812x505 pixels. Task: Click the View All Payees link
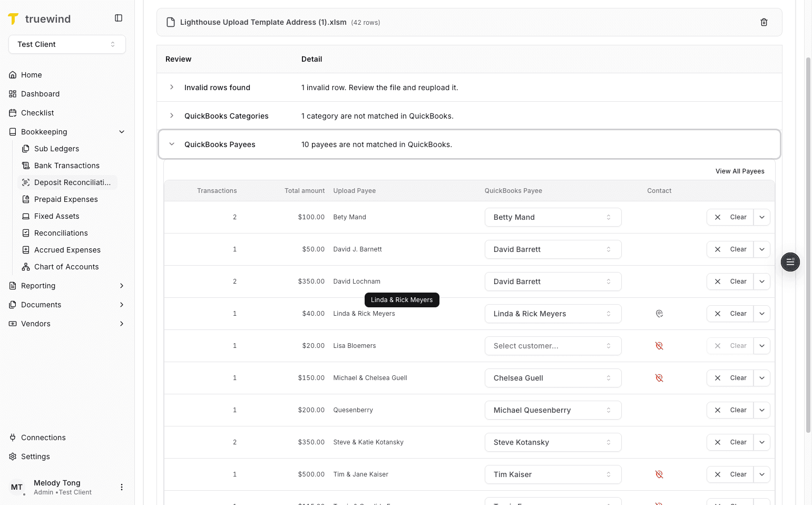[x=740, y=171]
